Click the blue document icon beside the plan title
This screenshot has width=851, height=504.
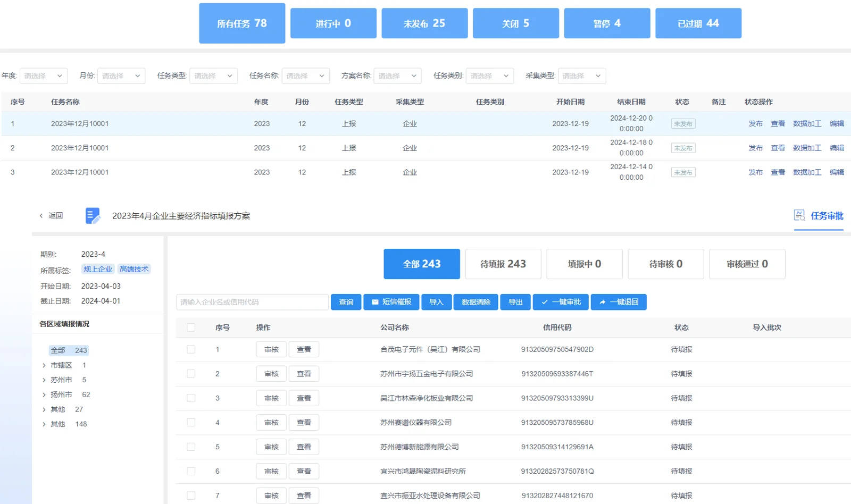click(93, 216)
